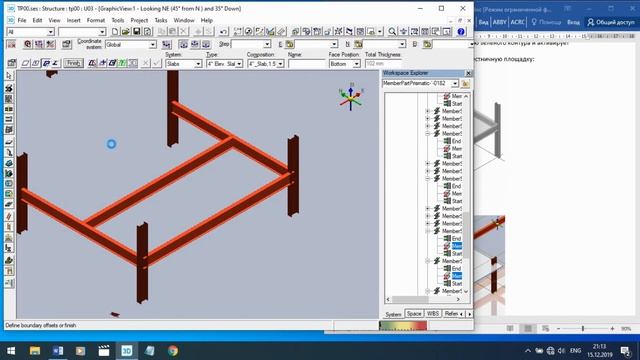Click the slab properties icon at ribbon start
Image resolution: width=640 pixels, height=360 pixels.
click(x=11, y=63)
